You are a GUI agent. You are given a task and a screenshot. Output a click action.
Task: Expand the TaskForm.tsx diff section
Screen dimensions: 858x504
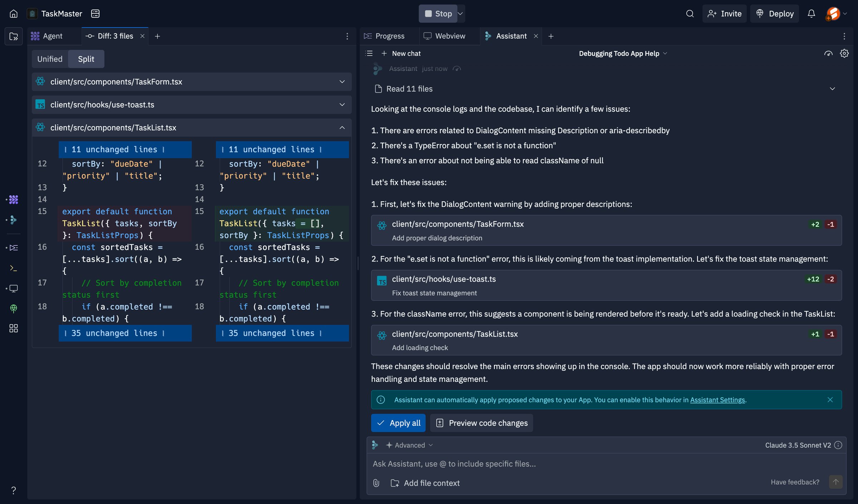pyautogui.click(x=192, y=82)
